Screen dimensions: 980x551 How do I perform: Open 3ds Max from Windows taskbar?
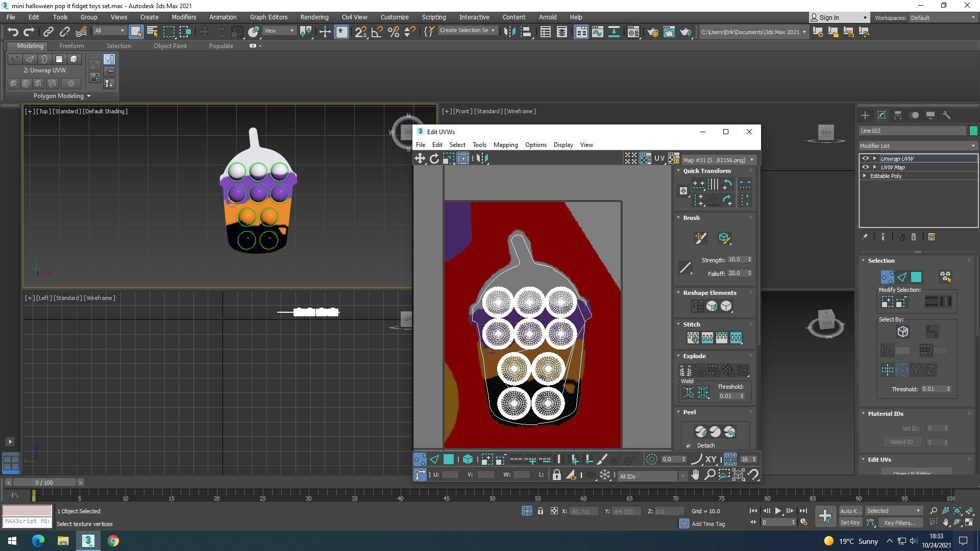click(x=88, y=541)
